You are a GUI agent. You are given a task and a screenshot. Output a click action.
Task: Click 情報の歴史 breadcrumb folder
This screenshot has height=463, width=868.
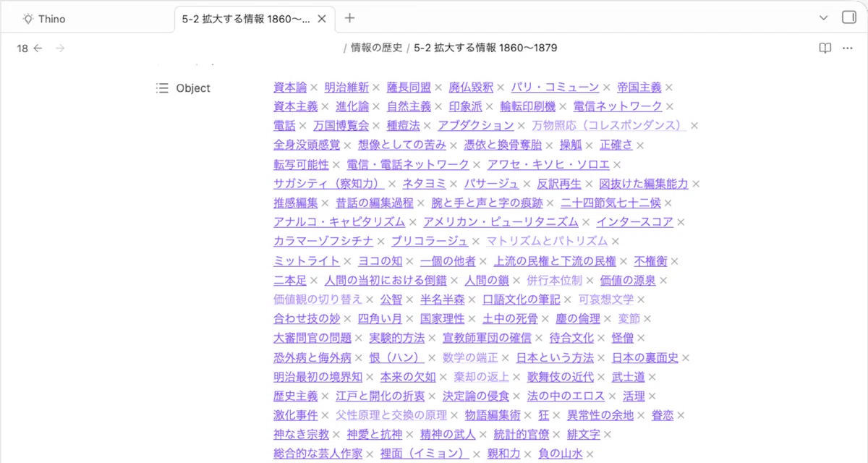click(377, 48)
